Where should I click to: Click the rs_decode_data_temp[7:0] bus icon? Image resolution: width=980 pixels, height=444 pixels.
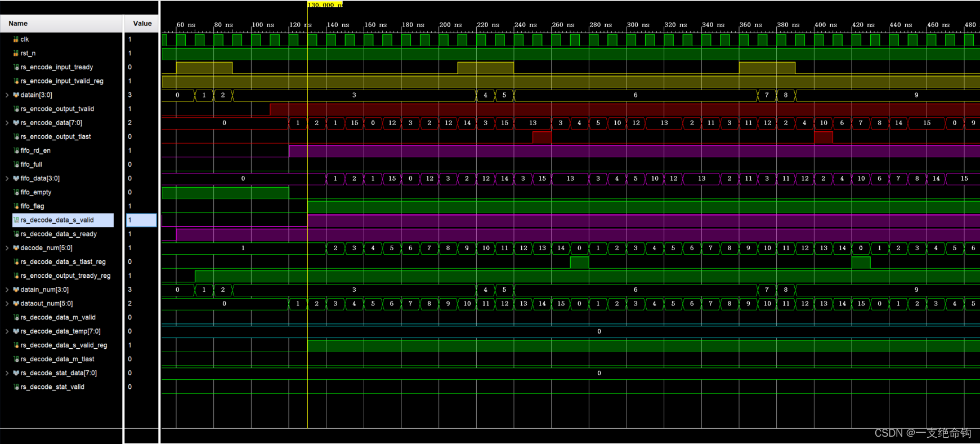(x=16, y=331)
